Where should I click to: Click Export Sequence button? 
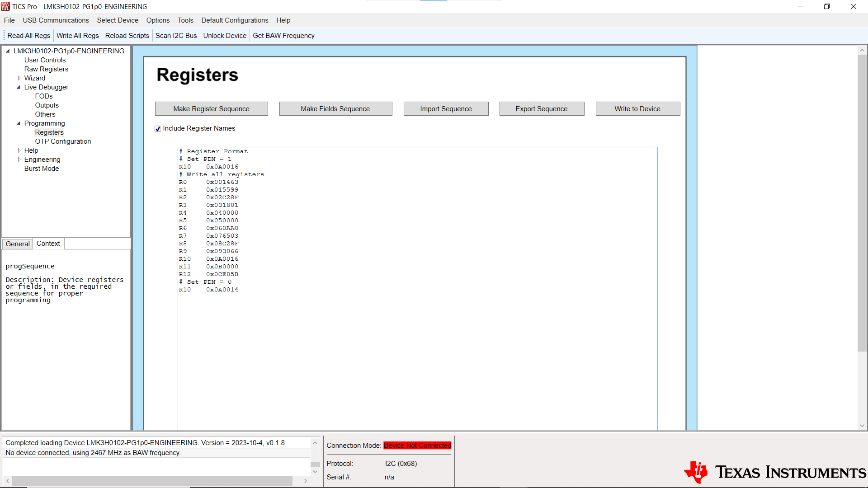click(x=542, y=108)
